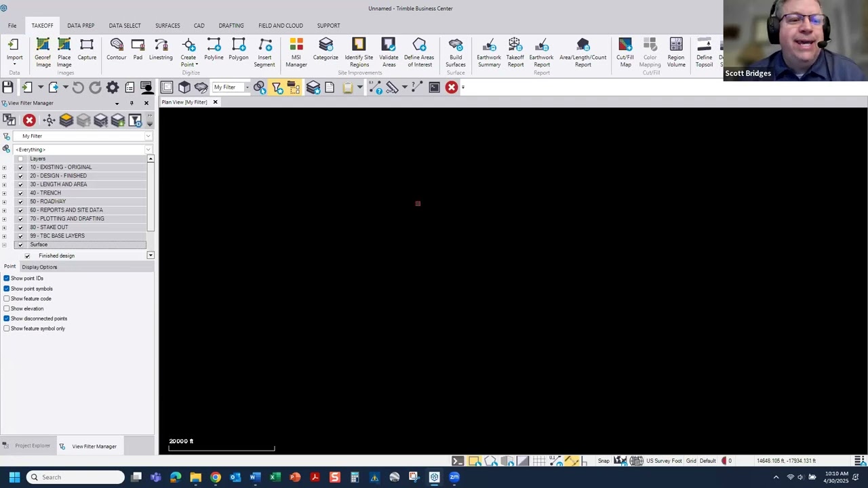Enable Show elevation option
868x488 pixels.
(x=7, y=308)
